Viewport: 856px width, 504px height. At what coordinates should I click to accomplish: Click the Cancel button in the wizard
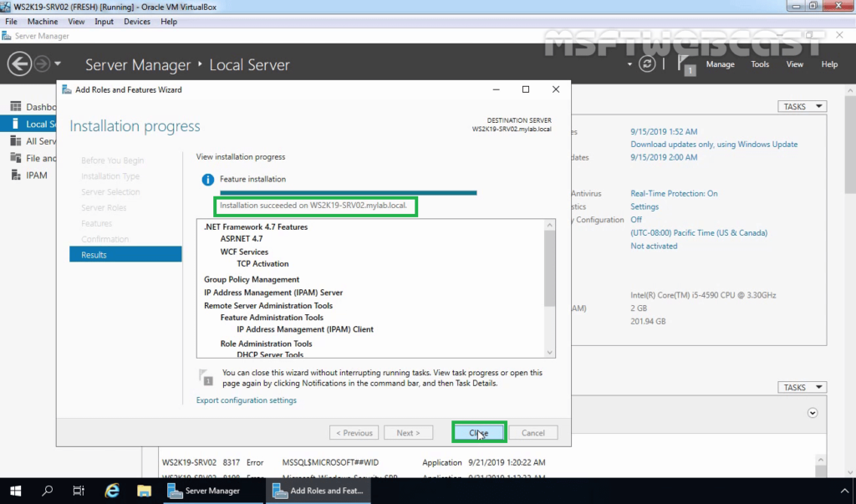[x=532, y=432]
